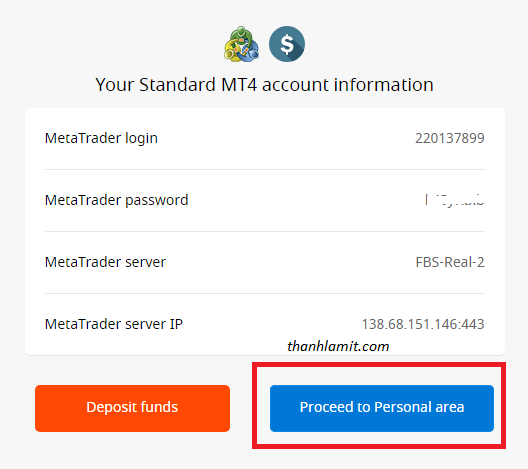Click the word Standard in the heading
Screen dimensions: 528x469
177,85
